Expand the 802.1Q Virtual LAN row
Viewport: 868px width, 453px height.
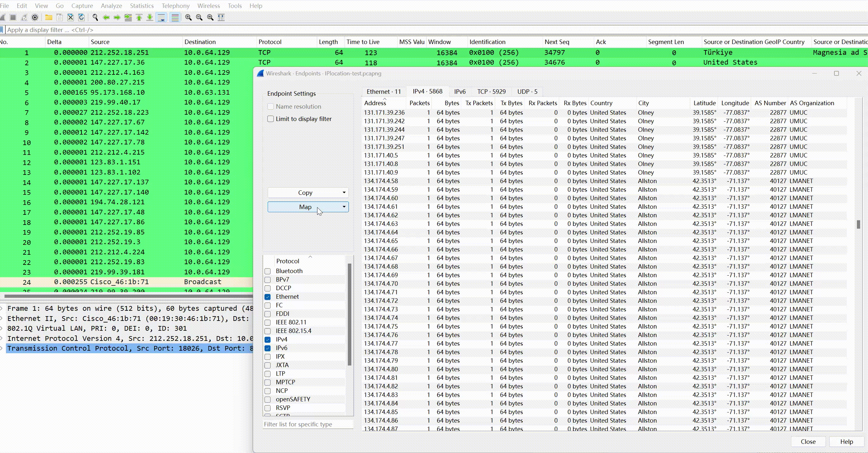(2, 328)
